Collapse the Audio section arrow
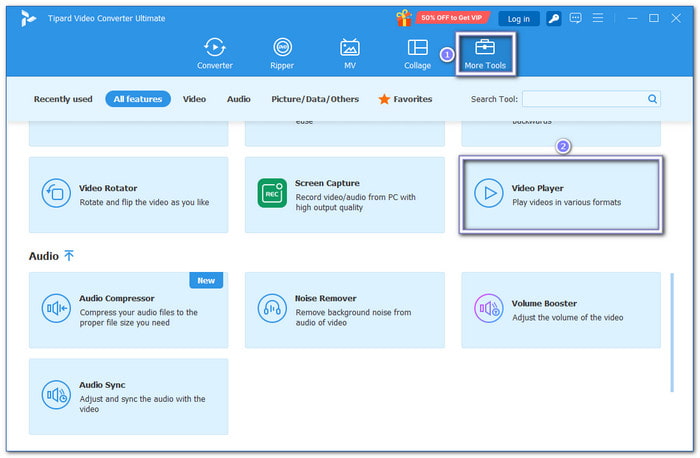This screenshot has height=458, width=700. (69, 256)
